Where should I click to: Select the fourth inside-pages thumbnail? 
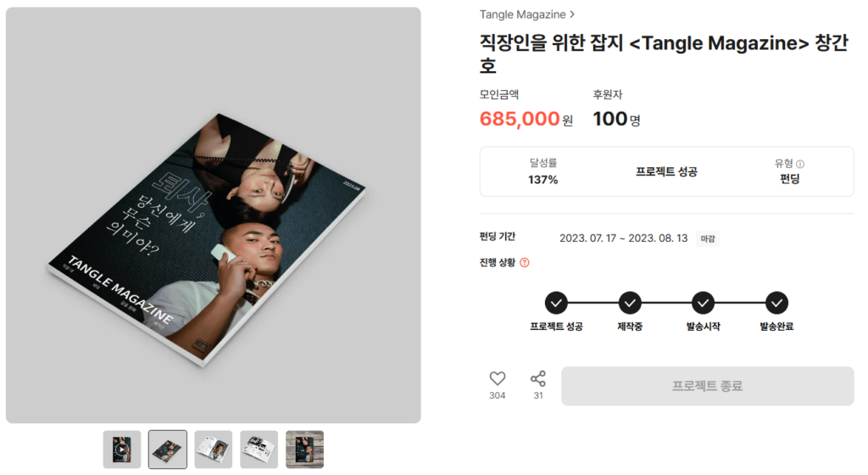tap(259, 450)
